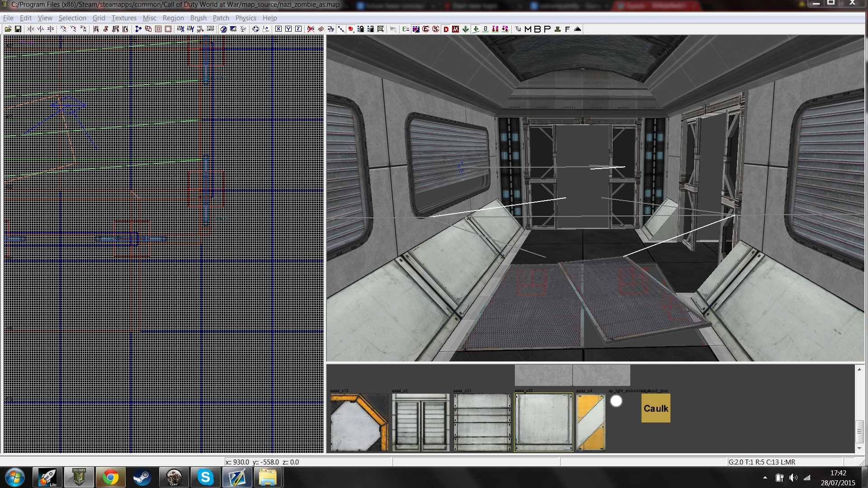Toggle the pressed camera view button
This screenshot has width=868, height=488.
click(223, 29)
